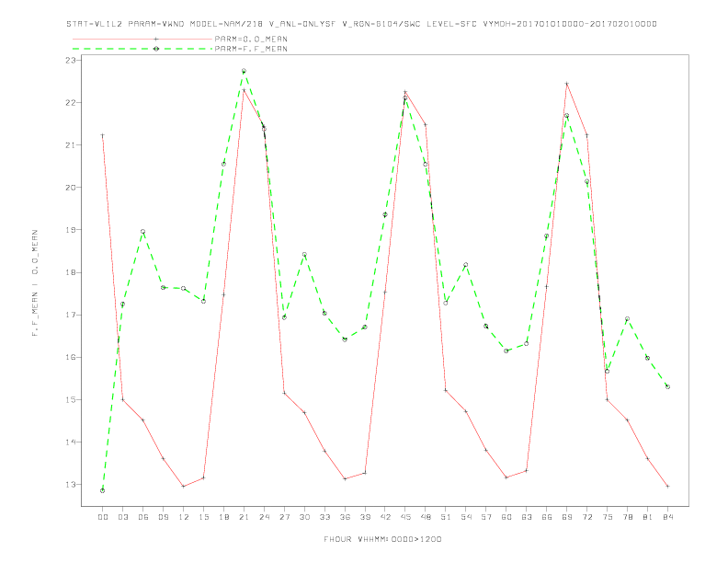Click the x-axis tick label 72
728x563 pixels.
pyautogui.click(x=587, y=517)
